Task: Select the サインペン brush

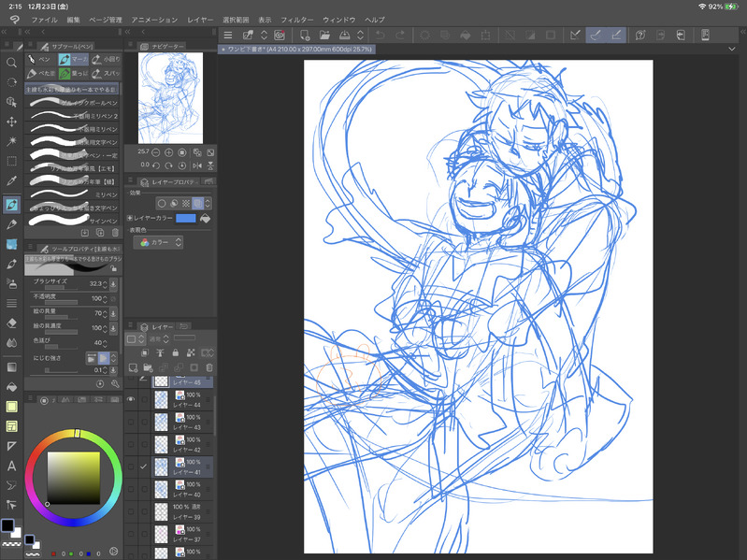Action: coord(72,221)
